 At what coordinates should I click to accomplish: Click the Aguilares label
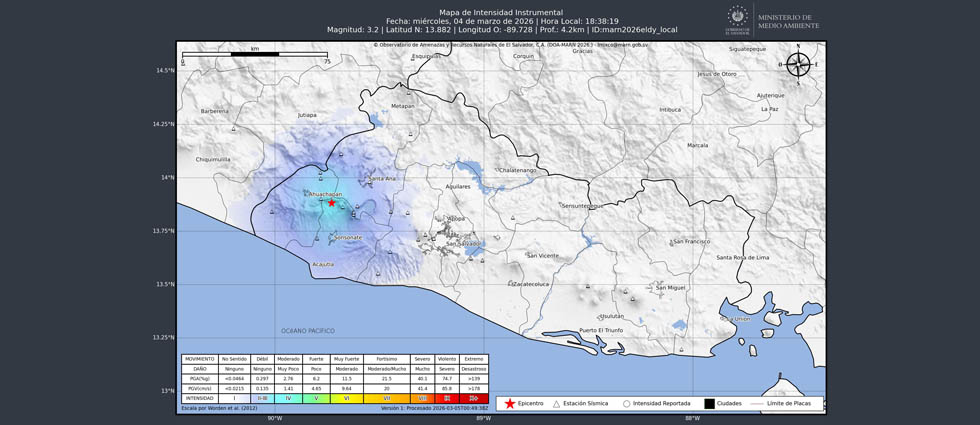click(458, 187)
